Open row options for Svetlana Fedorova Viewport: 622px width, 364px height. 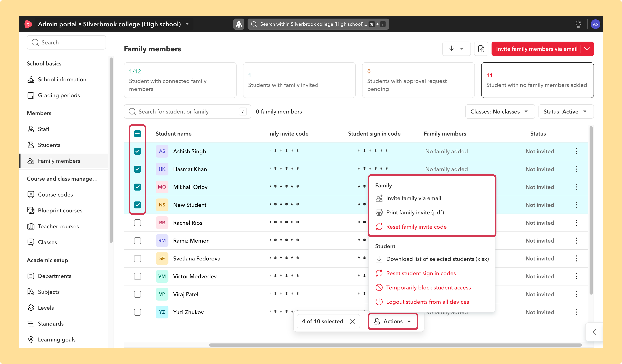click(x=576, y=259)
